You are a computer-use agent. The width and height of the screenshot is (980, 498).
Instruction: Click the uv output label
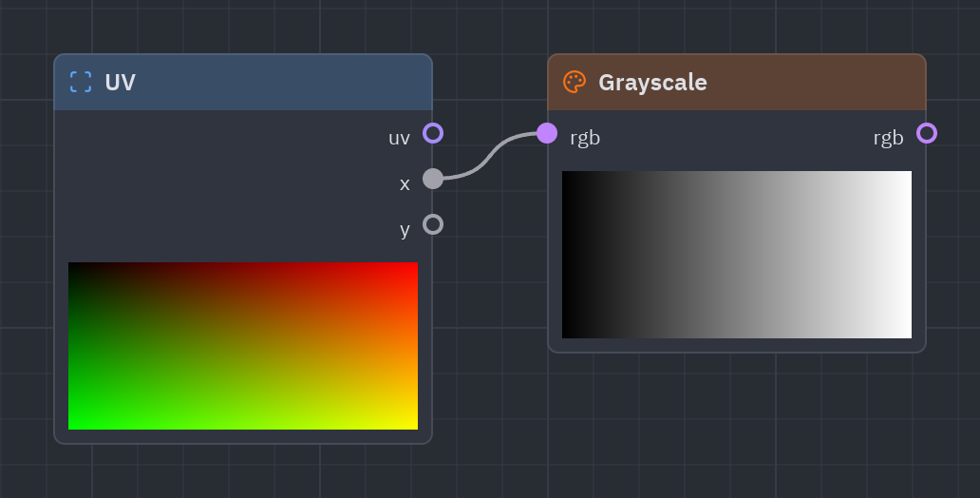[400, 138]
